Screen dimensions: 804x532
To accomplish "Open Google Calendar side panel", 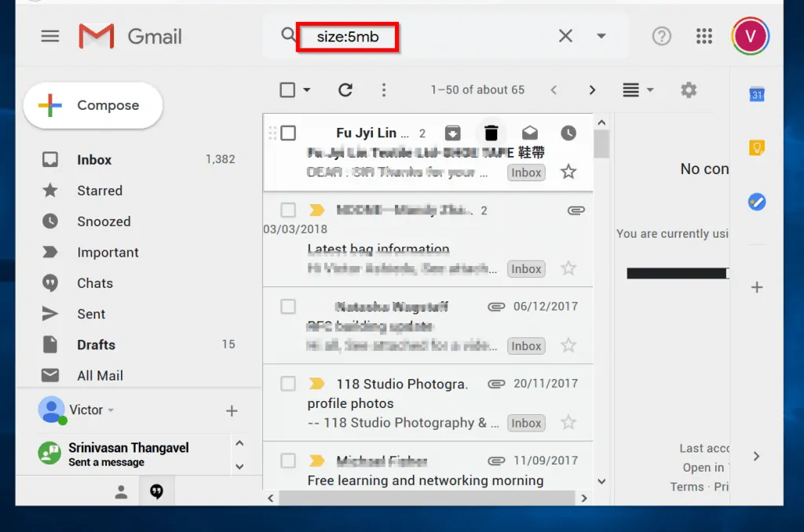I will click(756, 94).
